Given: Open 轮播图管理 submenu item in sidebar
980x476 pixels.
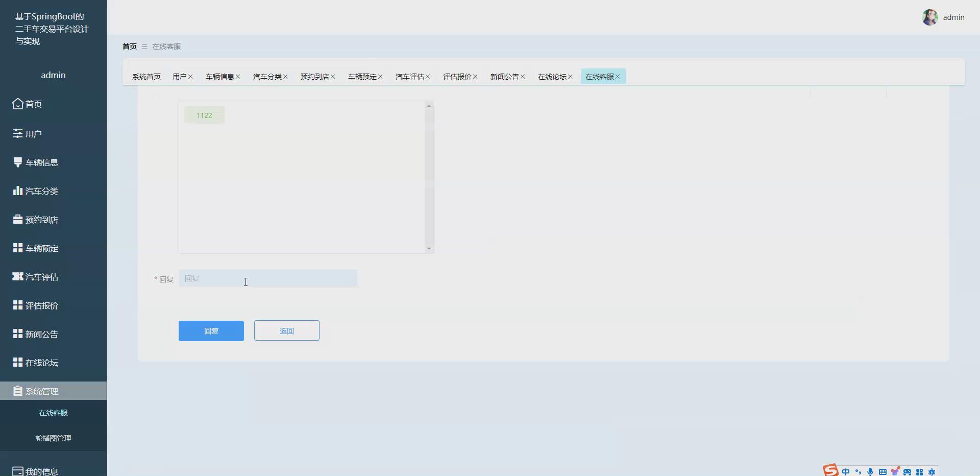Looking at the screenshot, I should click(x=53, y=438).
